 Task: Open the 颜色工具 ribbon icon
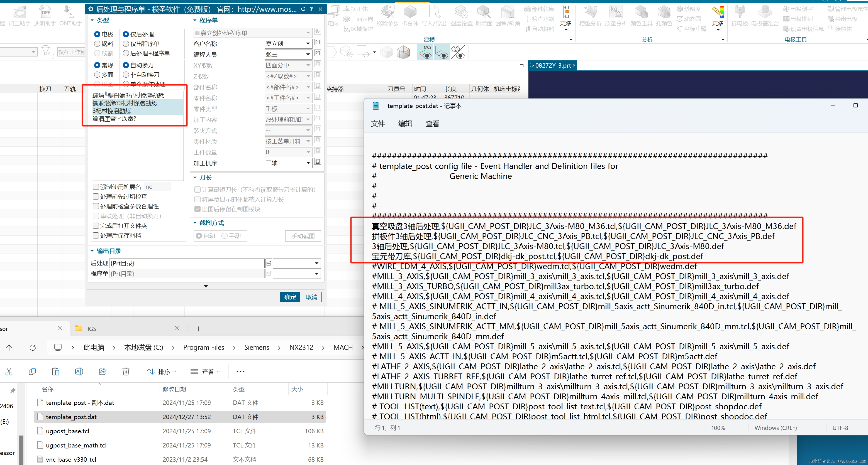coord(641,16)
